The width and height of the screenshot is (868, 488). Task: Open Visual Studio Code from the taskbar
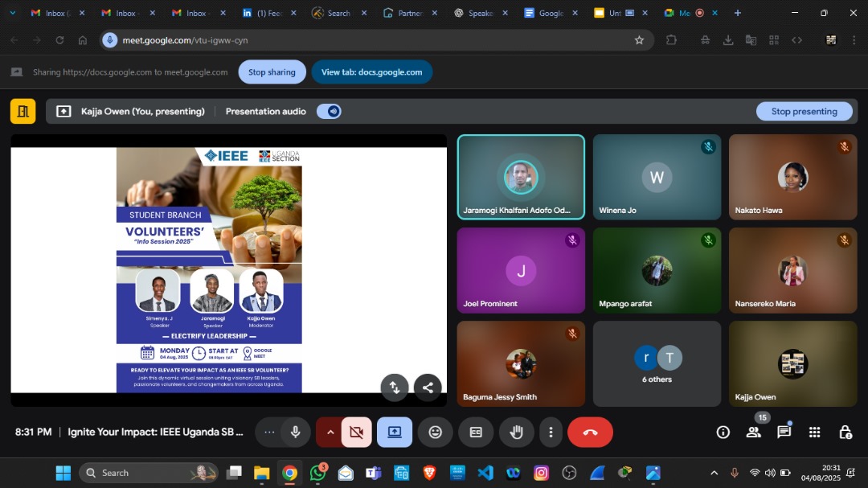[485, 473]
